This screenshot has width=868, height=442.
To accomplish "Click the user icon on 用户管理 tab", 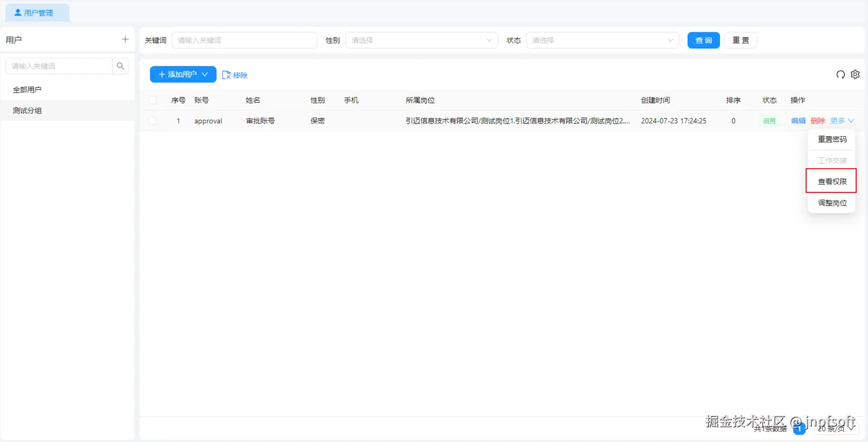I will (18, 12).
